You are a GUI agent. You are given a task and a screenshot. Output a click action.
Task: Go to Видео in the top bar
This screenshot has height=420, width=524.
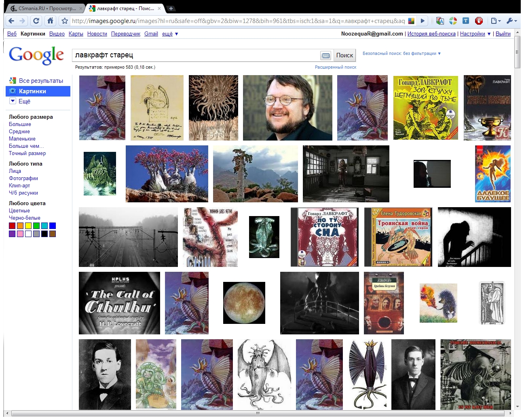57,34
